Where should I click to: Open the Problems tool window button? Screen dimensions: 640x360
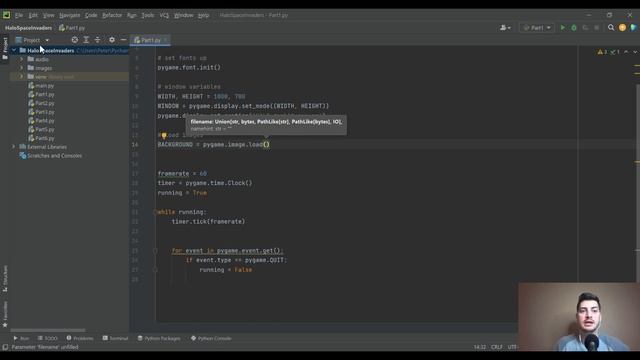pos(80,338)
